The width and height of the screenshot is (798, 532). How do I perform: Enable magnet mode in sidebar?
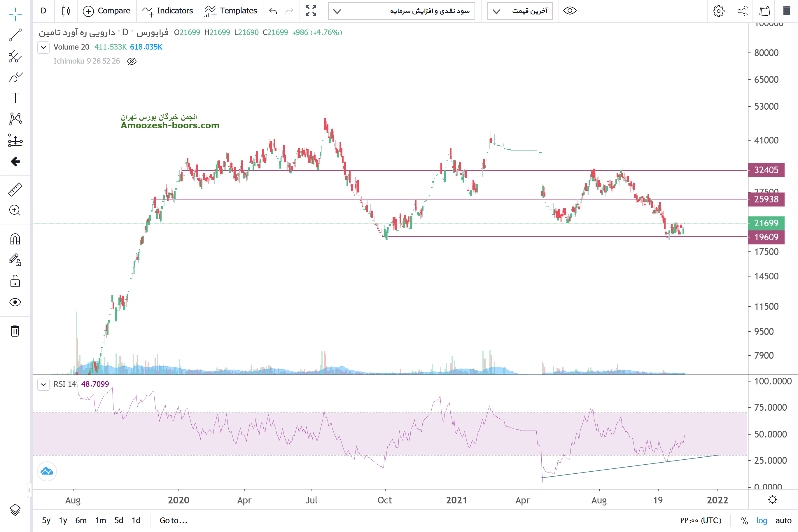tap(15, 239)
